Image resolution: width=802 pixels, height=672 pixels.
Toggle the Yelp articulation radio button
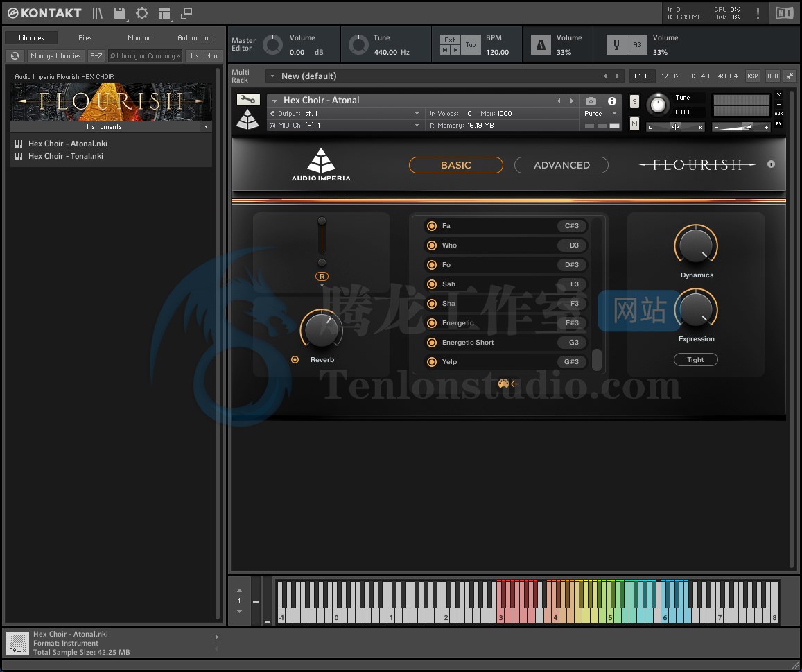point(432,362)
